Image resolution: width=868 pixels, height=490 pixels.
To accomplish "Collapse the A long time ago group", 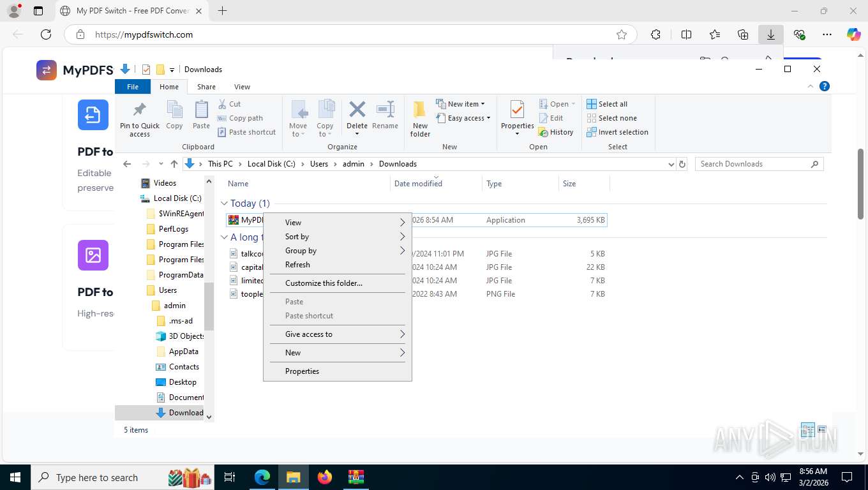I will pos(224,237).
